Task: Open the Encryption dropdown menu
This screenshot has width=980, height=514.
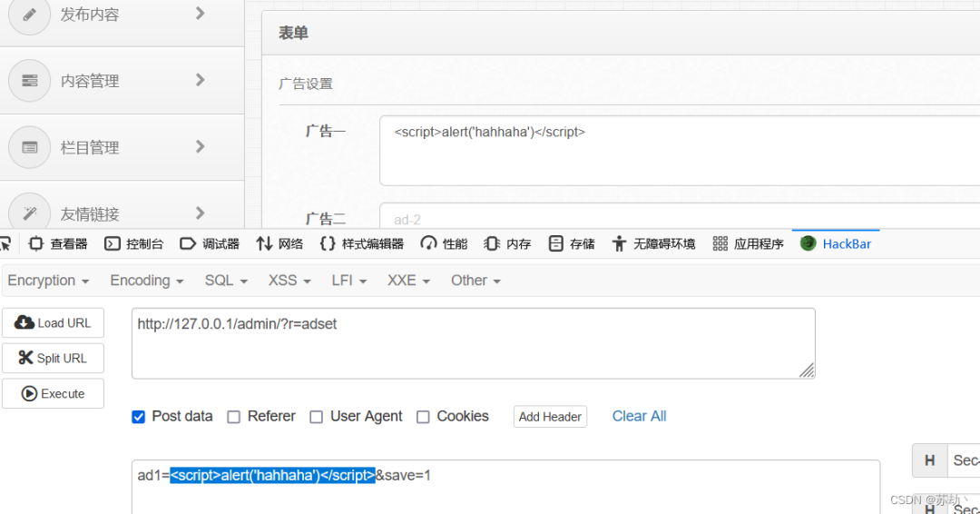Action: click(48, 280)
